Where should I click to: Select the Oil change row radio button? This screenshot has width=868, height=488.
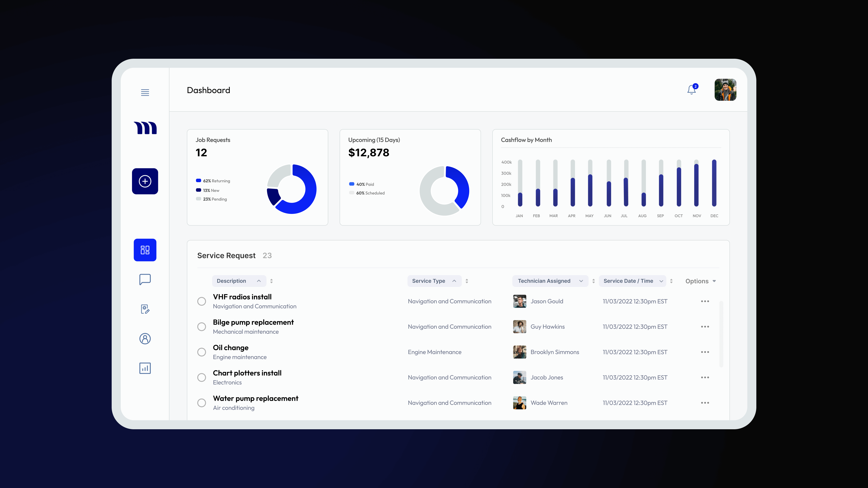point(201,352)
